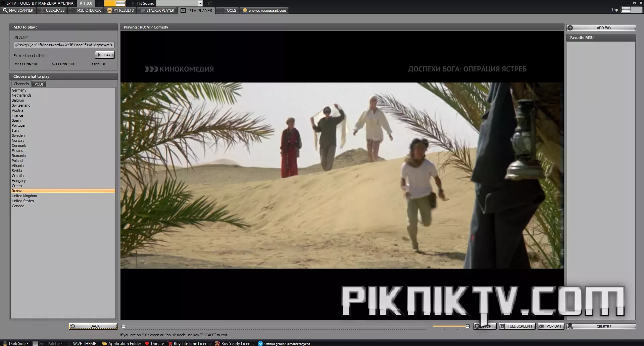Open the video with POP UP ! button
Image resolution: width=644 pixels, height=346 pixels.
click(x=551, y=326)
